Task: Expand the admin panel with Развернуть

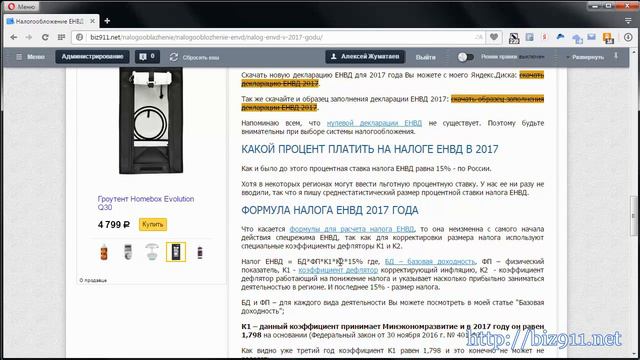Action: click(585, 57)
